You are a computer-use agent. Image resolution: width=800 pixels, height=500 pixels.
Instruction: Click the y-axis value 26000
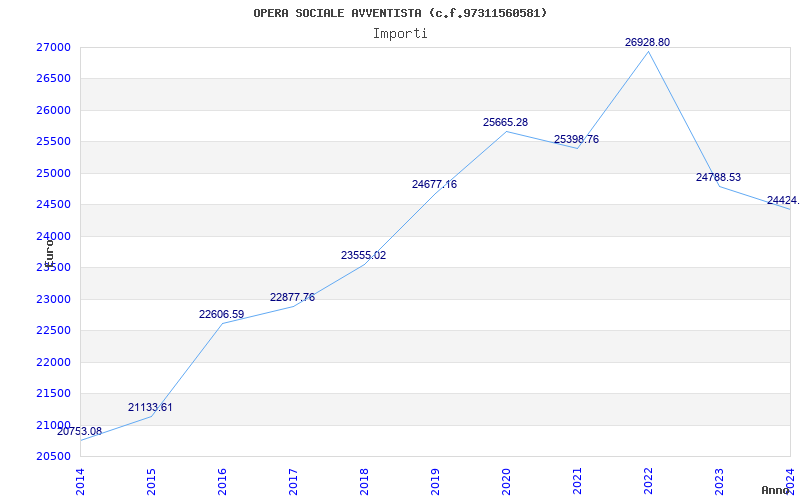tap(53, 110)
